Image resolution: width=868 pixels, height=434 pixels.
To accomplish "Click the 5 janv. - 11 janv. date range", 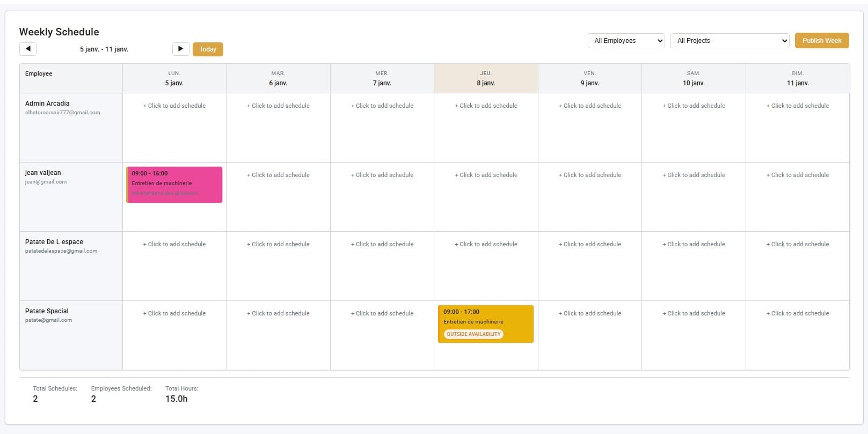I will [104, 49].
